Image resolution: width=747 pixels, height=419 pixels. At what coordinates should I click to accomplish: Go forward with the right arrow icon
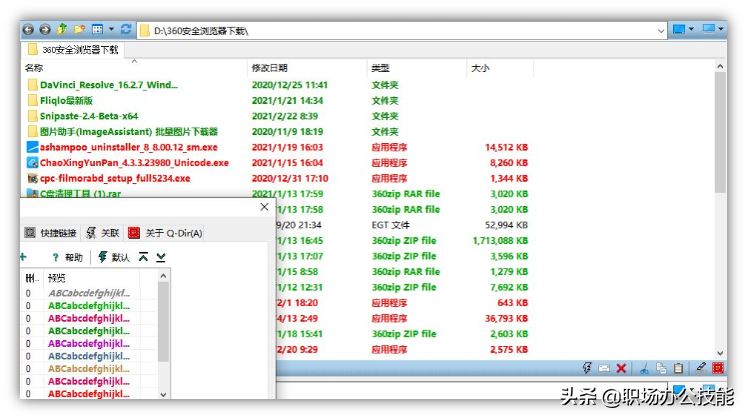tap(45, 30)
